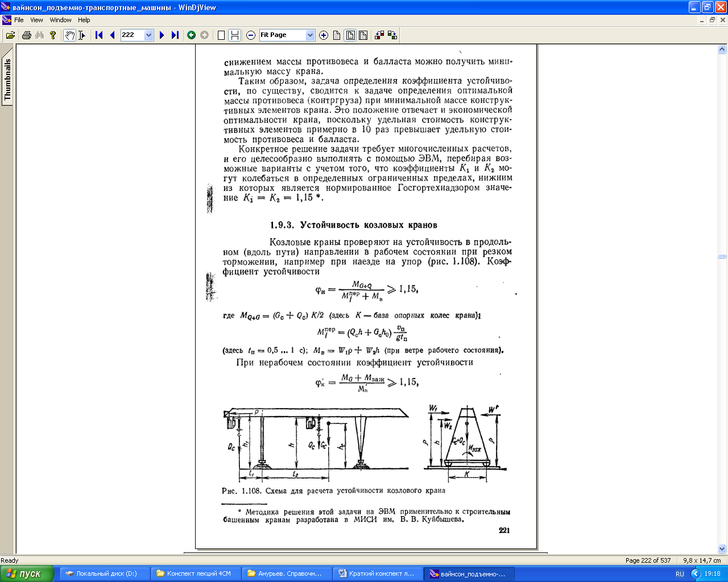This screenshot has height=582, width=728.
Task: Rotate page right using toolbar icon
Action: pyautogui.click(x=392, y=35)
